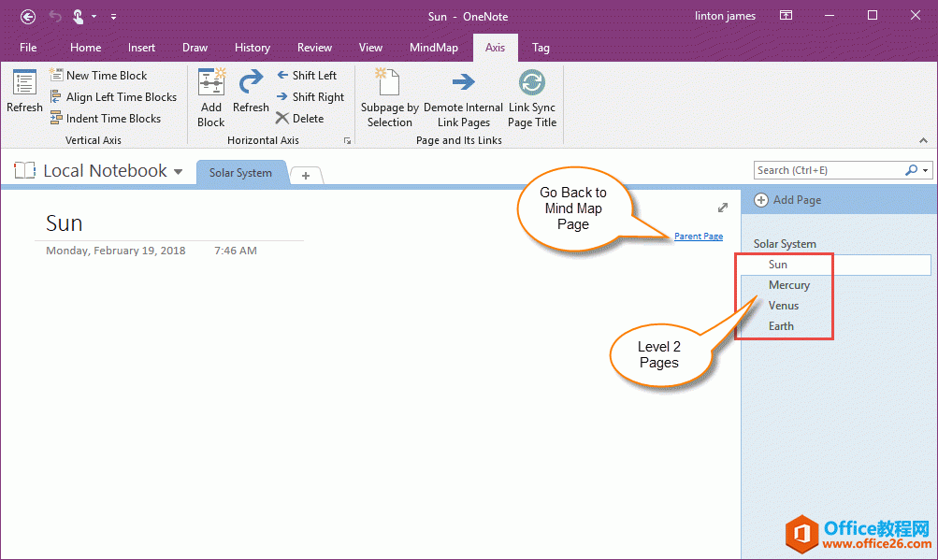Open the Solar System section tab

pos(240,173)
